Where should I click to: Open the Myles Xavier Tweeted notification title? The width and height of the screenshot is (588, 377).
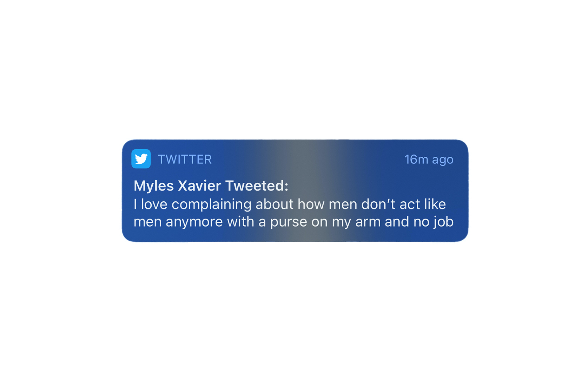(x=211, y=186)
